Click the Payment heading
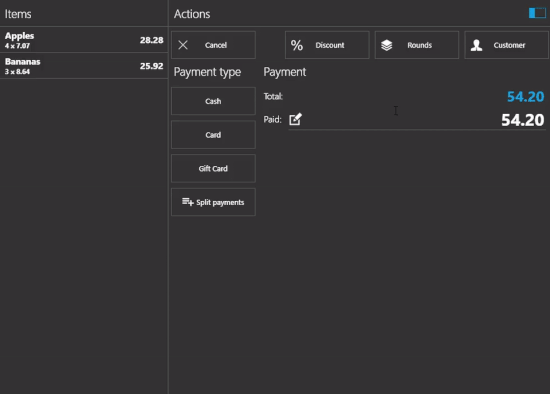The image size is (550, 394). point(285,72)
